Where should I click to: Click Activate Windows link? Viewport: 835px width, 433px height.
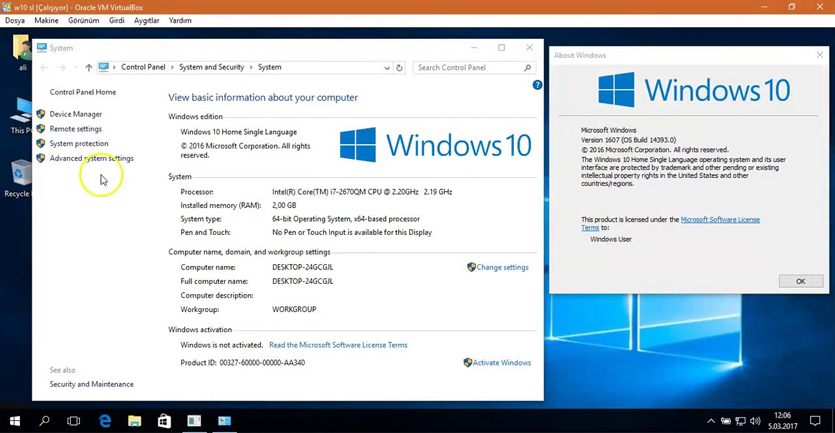pyautogui.click(x=502, y=363)
